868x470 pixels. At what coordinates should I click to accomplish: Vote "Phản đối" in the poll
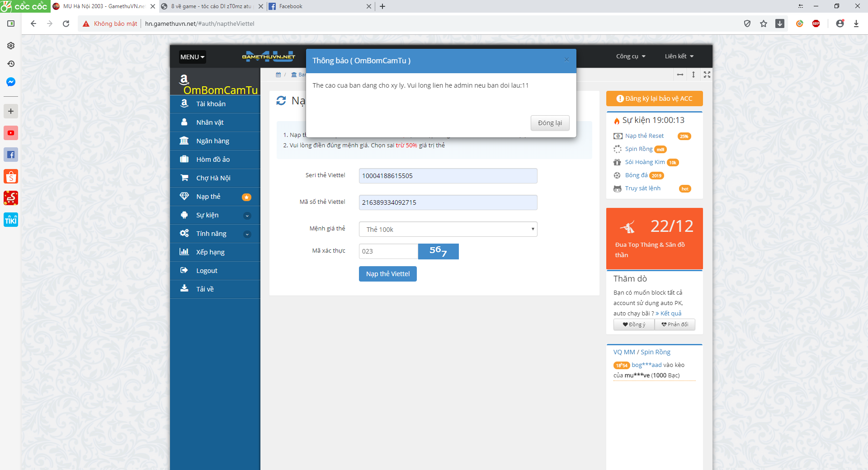tap(675, 324)
